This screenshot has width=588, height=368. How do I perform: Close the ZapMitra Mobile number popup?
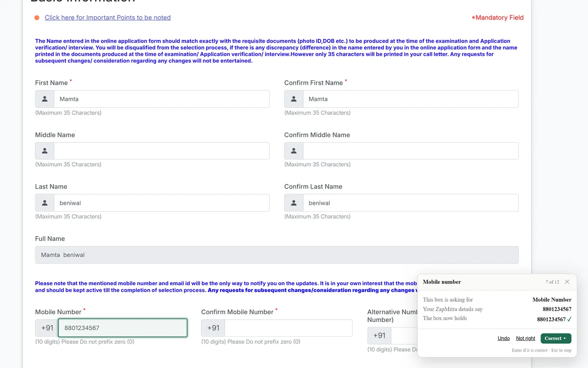(x=567, y=282)
